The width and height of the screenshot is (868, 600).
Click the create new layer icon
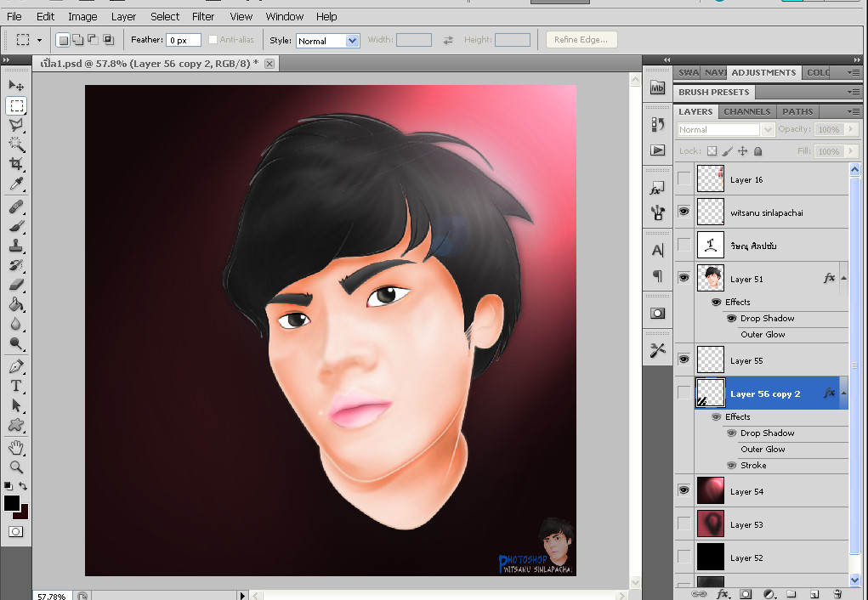[x=814, y=594]
